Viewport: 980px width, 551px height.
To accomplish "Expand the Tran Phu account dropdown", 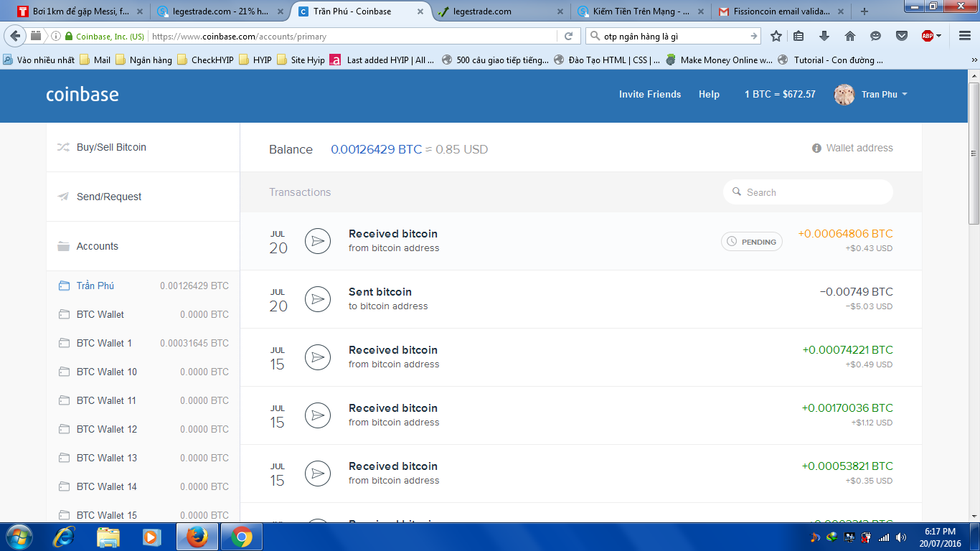I will (905, 95).
